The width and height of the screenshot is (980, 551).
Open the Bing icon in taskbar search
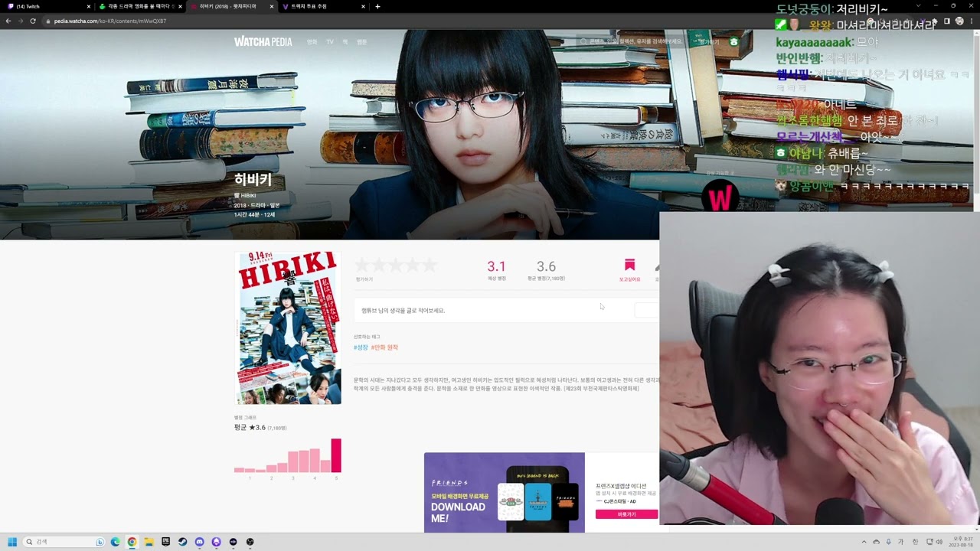100,542
